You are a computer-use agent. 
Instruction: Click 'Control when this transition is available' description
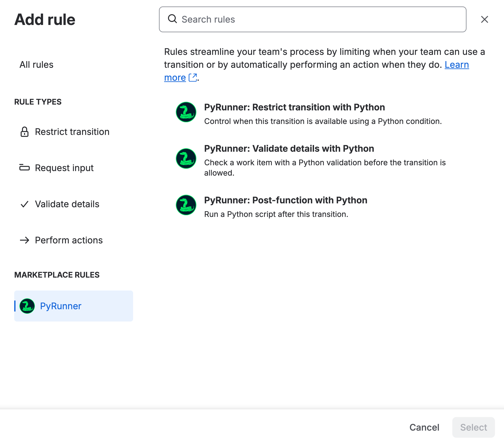click(x=323, y=121)
